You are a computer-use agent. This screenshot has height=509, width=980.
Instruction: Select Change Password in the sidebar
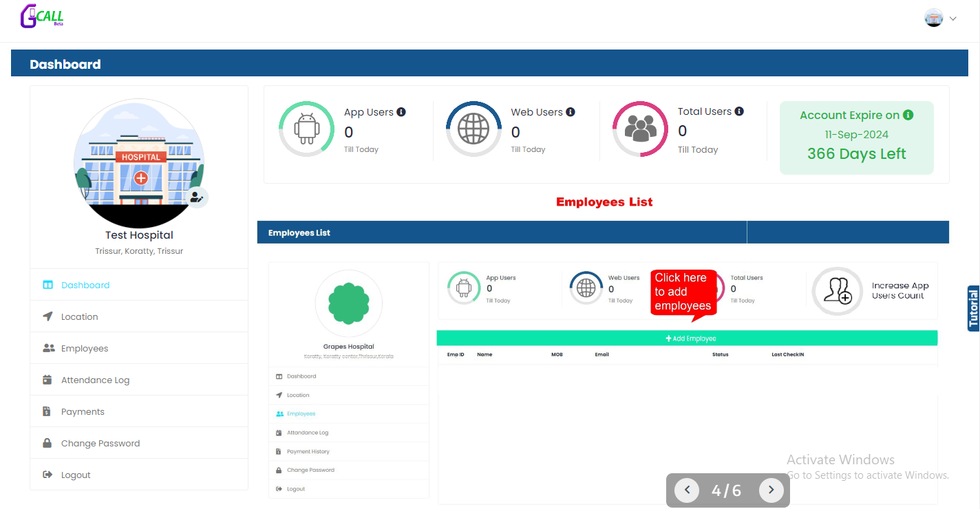[139, 443]
